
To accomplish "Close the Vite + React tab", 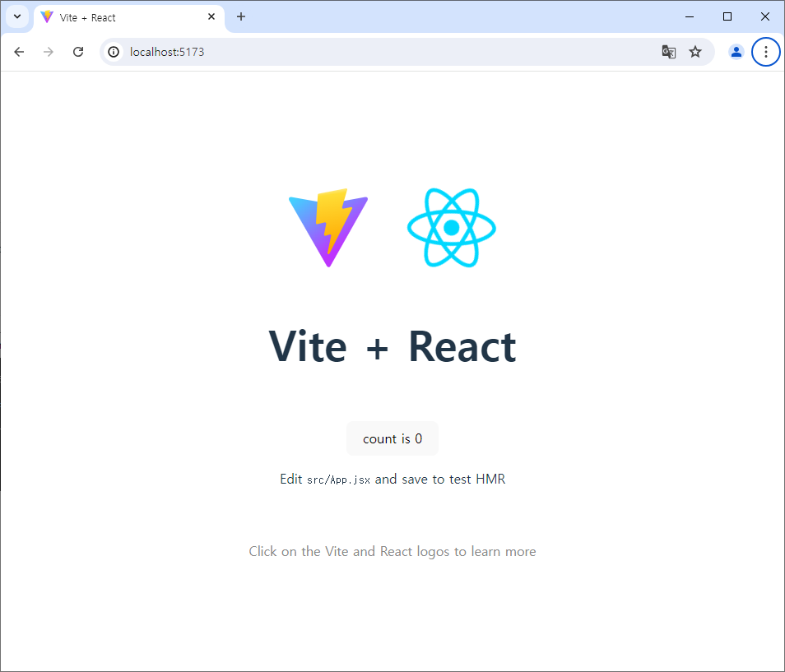I will point(211,17).
